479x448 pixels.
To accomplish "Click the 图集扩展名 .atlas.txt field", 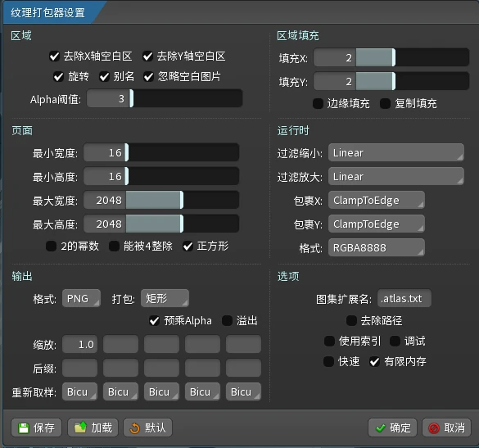I will (x=404, y=298).
